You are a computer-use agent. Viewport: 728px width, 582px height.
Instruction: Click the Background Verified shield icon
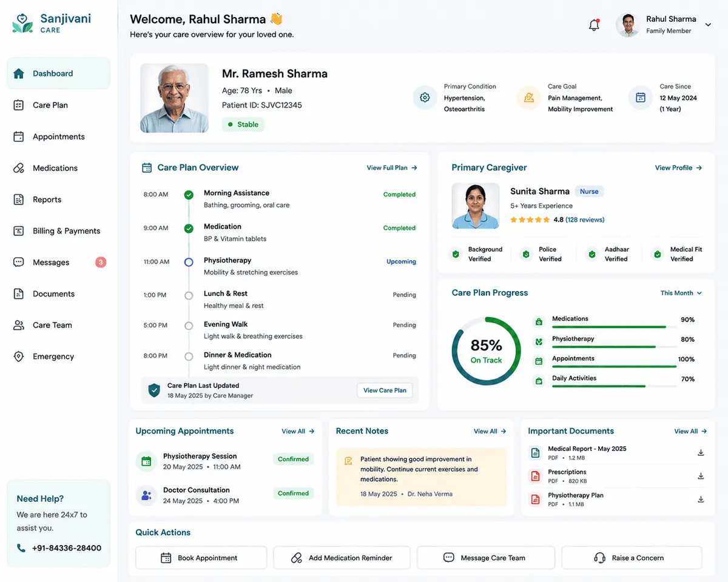(x=456, y=255)
